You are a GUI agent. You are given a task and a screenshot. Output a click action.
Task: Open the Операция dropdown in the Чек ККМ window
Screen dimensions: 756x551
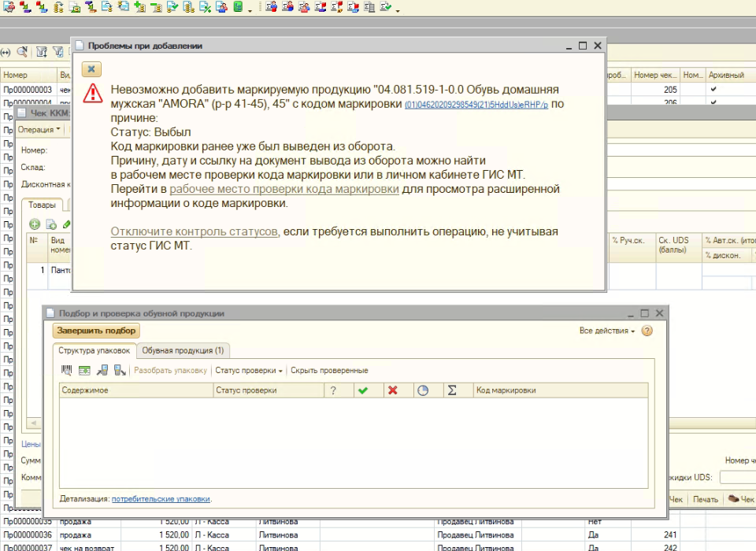(39, 129)
